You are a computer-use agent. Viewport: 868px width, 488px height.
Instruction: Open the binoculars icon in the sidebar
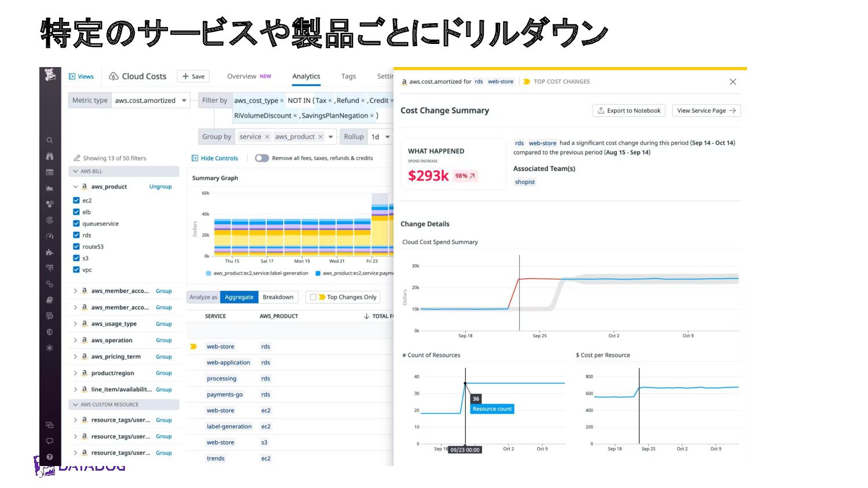tap(50, 156)
